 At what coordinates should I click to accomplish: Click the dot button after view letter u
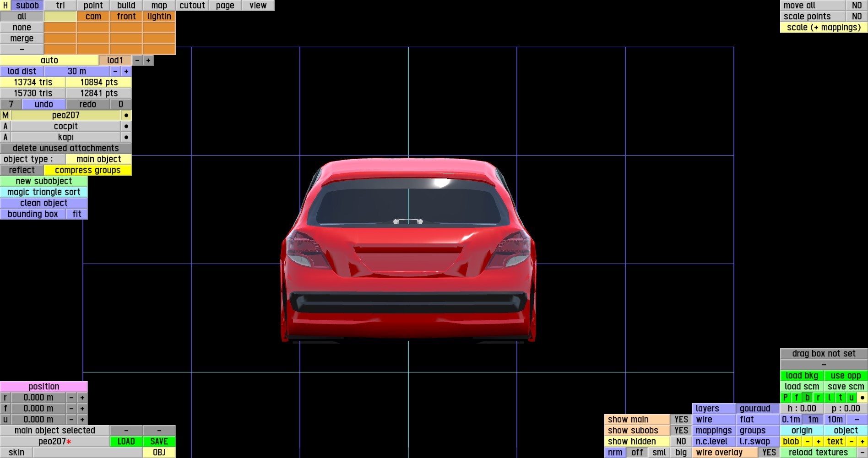pyautogui.click(x=863, y=398)
